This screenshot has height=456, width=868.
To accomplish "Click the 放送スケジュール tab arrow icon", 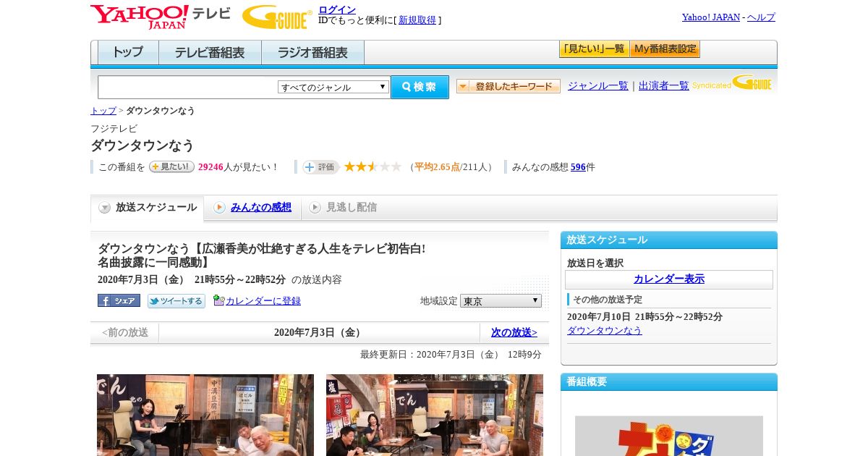I will (105, 208).
